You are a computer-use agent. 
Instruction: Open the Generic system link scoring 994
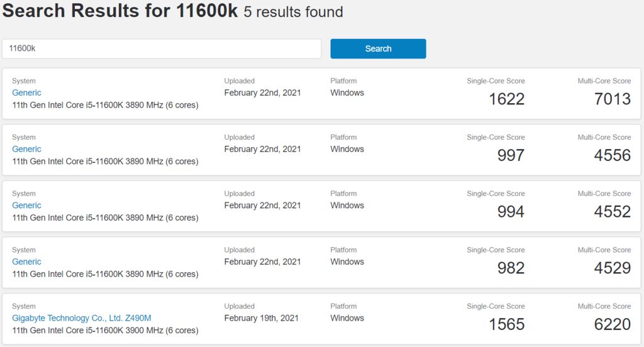pos(26,206)
